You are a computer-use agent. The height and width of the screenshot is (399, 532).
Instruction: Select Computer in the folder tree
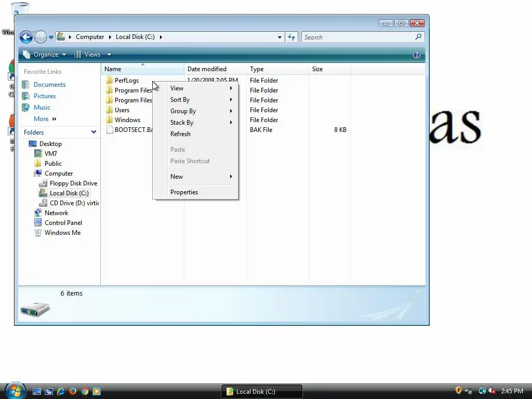58,174
